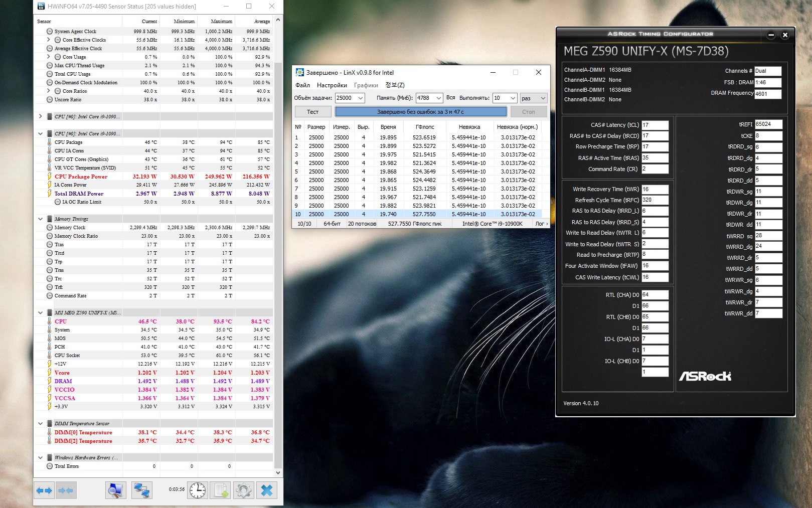The image size is (812, 508).
Task: Open HWiNFO remote network monitors tool
Action: tap(141, 490)
